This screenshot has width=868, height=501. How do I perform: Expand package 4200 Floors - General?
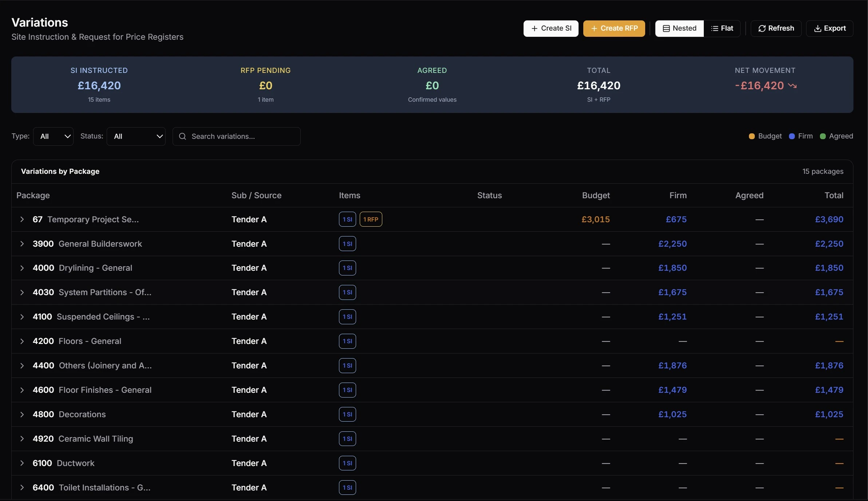(22, 341)
